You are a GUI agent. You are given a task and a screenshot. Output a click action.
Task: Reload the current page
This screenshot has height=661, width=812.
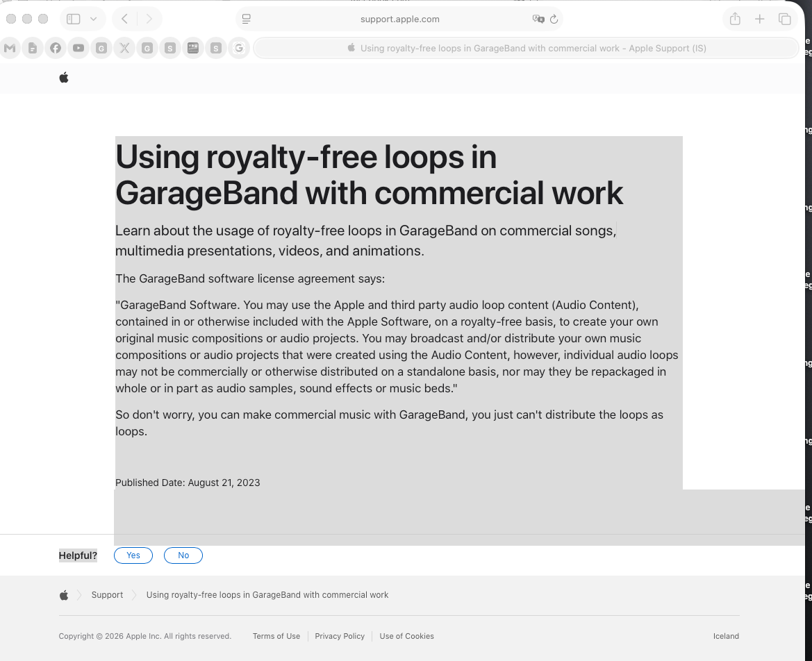point(554,19)
